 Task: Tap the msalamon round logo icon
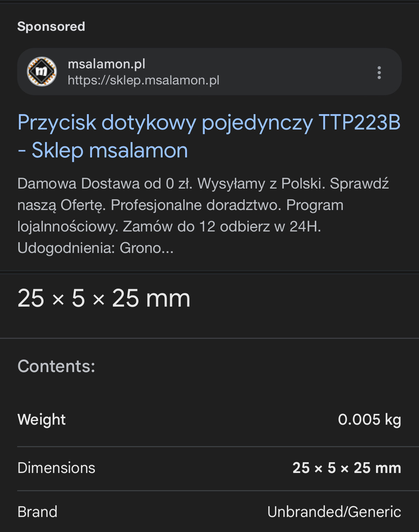[x=42, y=72]
